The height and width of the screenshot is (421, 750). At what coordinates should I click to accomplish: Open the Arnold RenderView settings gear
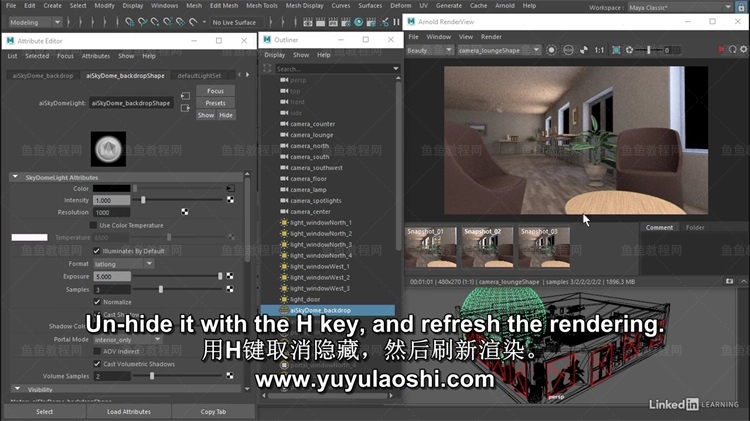click(744, 49)
